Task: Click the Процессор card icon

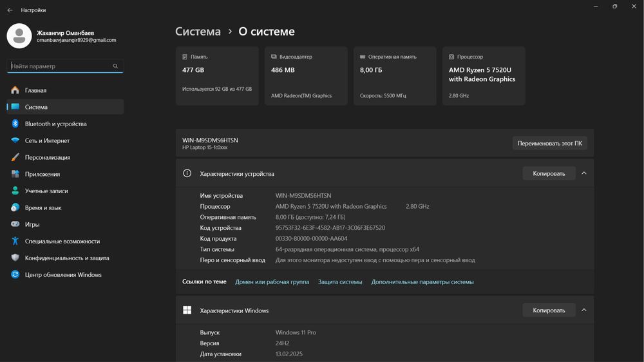Action: pyautogui.click(x=451, y=57)
